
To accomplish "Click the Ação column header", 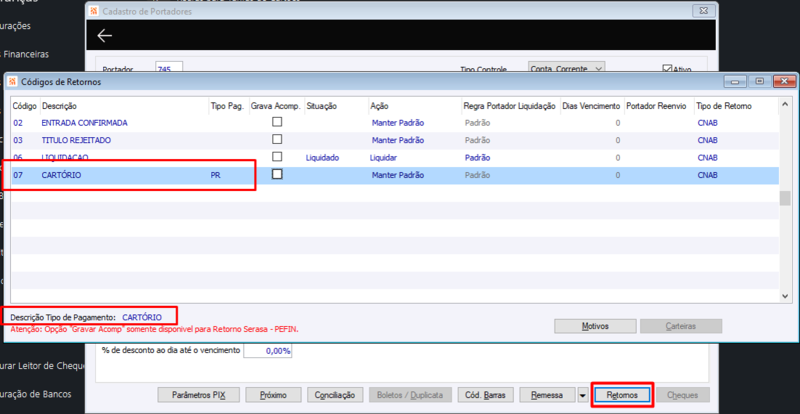I will [380, 106].
